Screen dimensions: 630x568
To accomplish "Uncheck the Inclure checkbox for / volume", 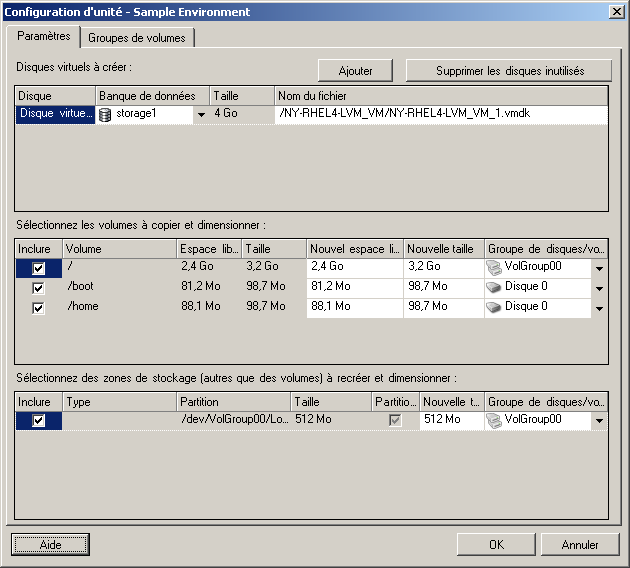I will point(38,268).
